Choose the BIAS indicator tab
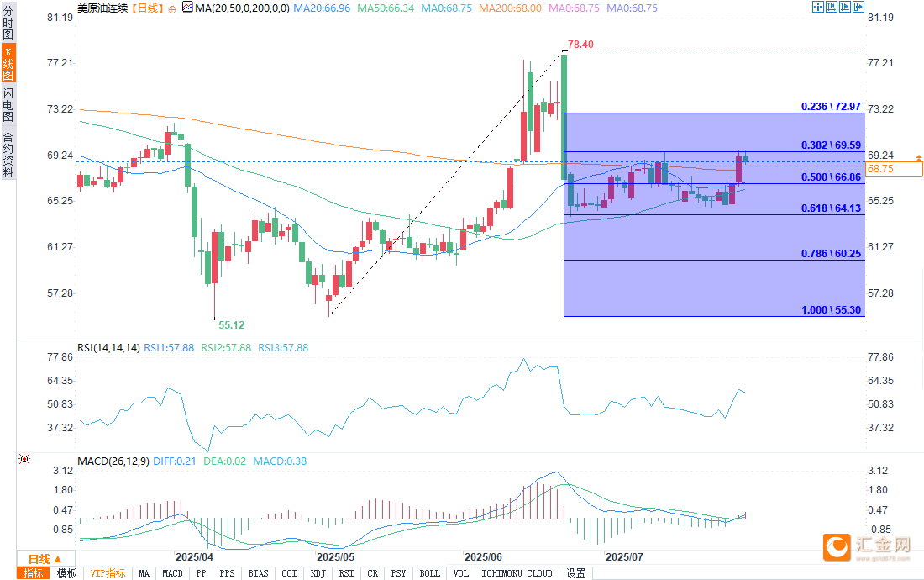Screen dimensions: 924x580 click(258, 573)
